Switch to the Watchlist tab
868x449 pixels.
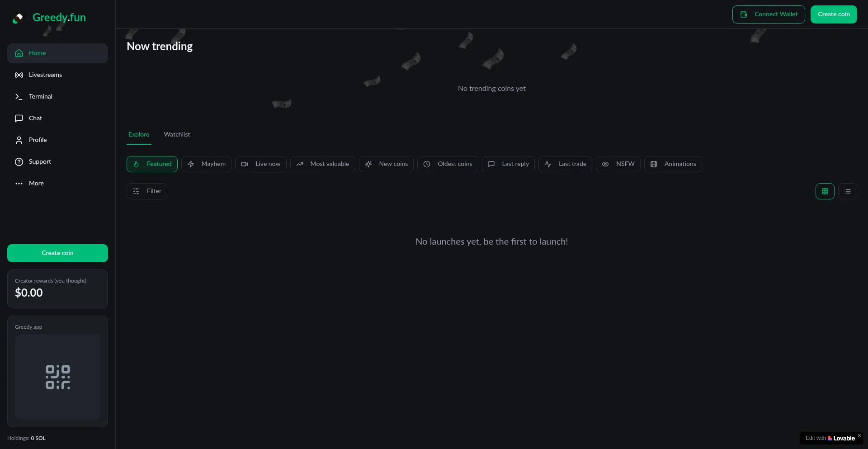(x=177, y=135)
